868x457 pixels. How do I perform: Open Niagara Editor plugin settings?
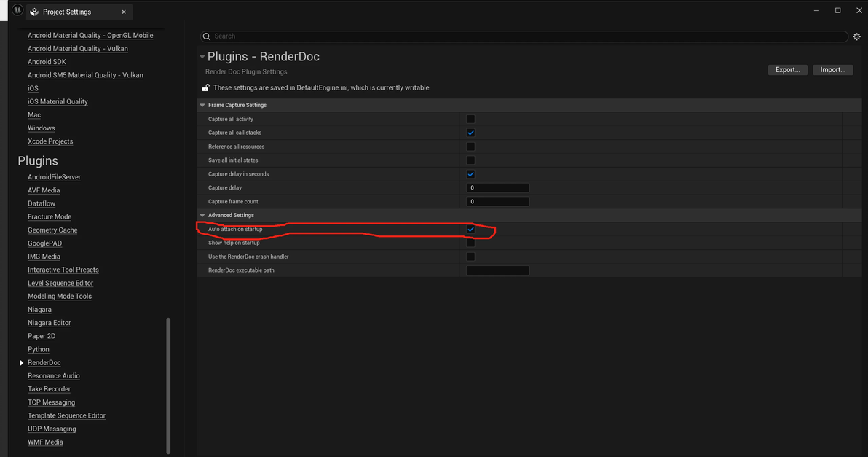[x=50, y=323]
